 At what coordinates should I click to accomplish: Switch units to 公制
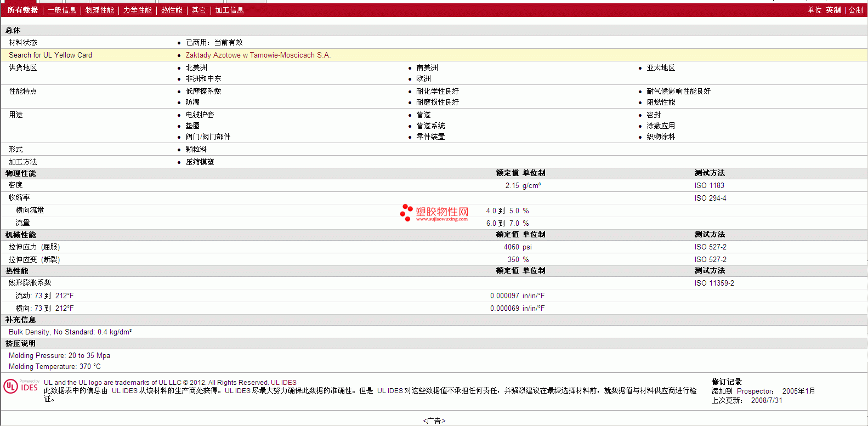[x=856, y=10]
